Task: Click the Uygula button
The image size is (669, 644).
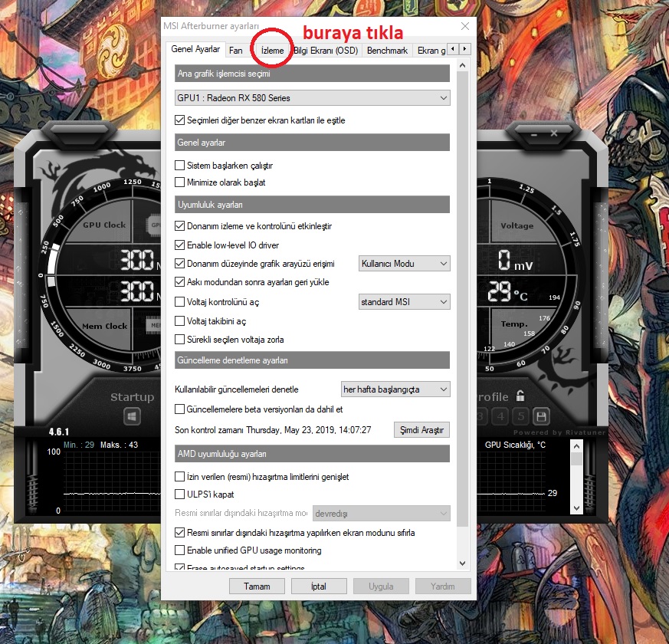Action: (381, 586)
